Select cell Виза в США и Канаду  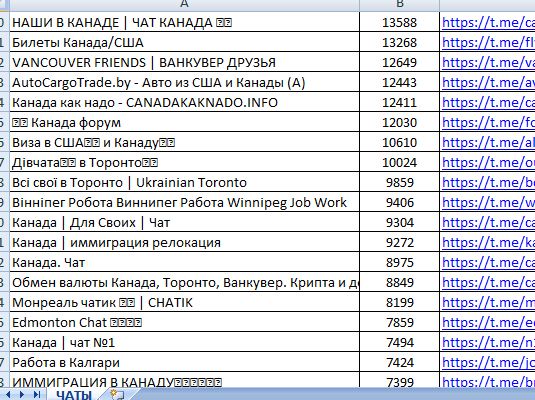click(x=185, y=142)
